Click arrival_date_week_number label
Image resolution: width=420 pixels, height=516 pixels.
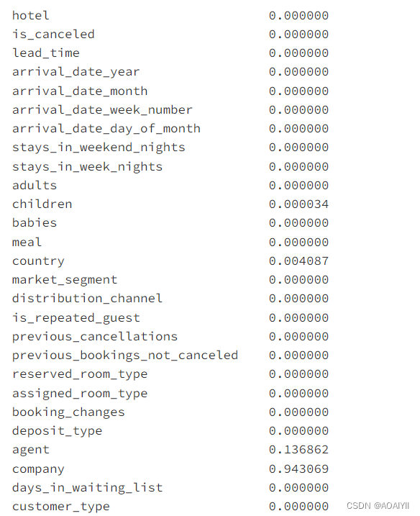(x=102, y=110)
